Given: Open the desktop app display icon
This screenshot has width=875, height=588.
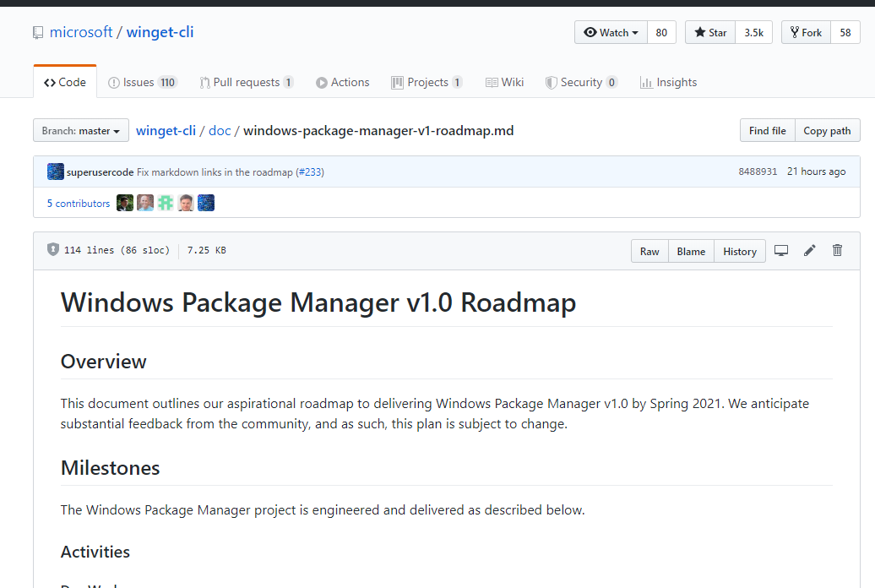Looking at the screenshot, I should [781, 251].
